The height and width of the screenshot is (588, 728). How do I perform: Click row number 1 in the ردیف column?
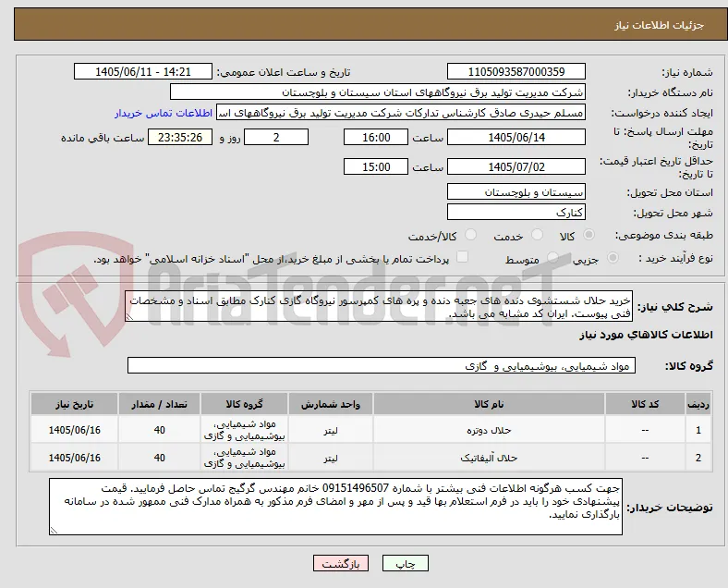click(698, 430)
